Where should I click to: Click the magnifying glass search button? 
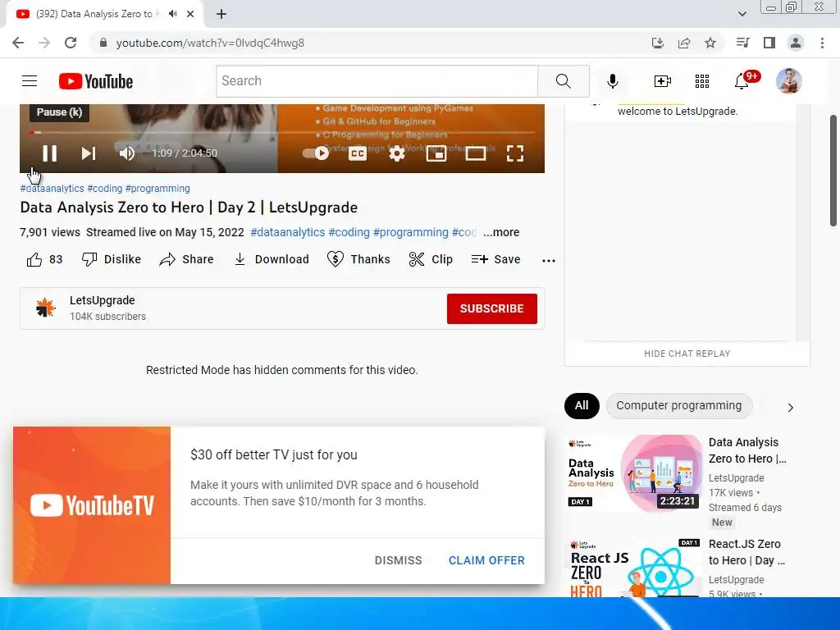click(x=563, y=81)
